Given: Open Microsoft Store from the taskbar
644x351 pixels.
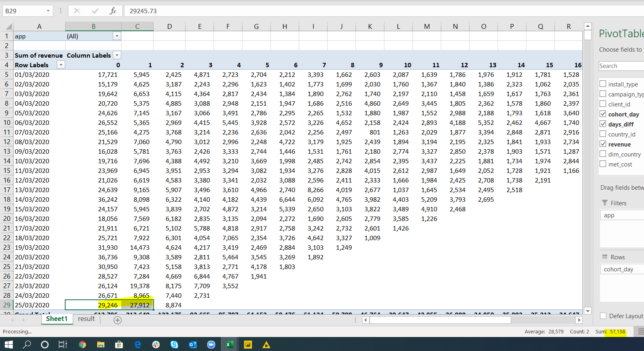Looking at the screenshot, I should (x=119, y=344).
